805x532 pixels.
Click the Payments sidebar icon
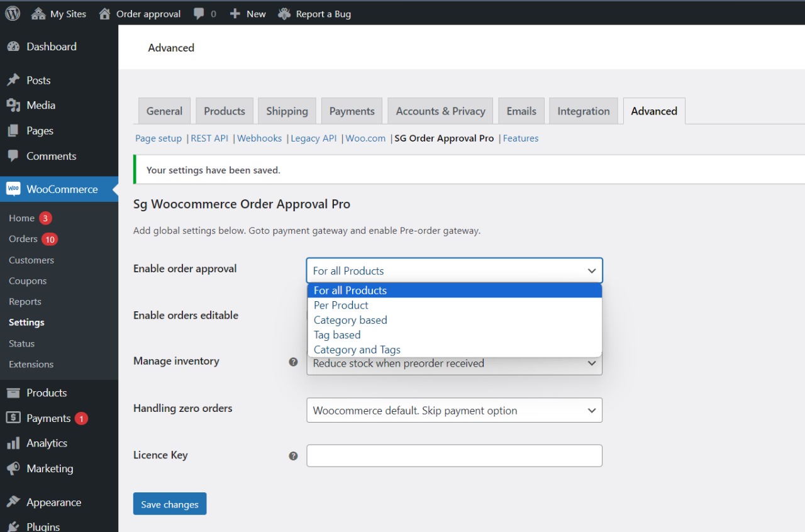(13, 418)
